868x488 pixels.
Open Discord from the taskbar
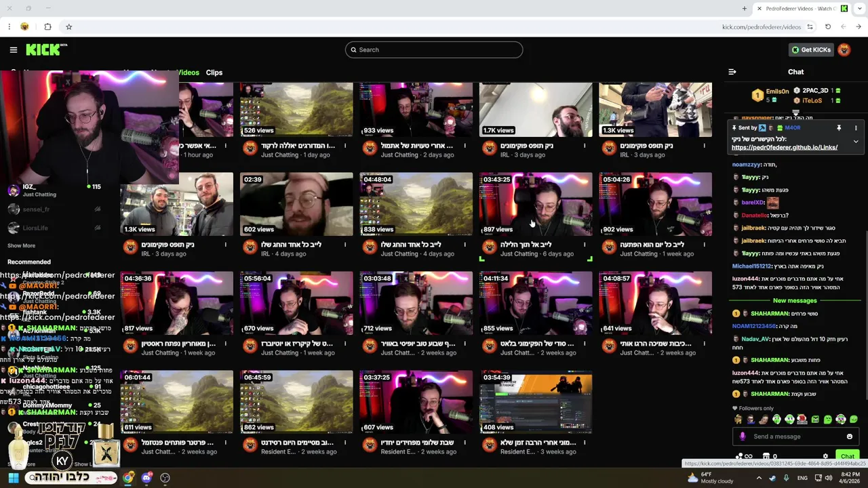(x=146, y=478)
